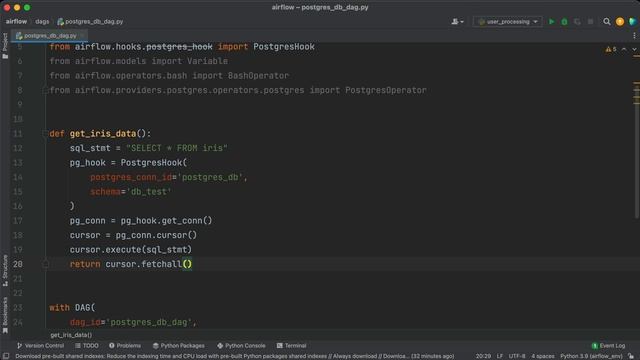Click pg_conn.cursor() on line 18
This screenshot has width=640, height=360.
[x=156, y=235]
